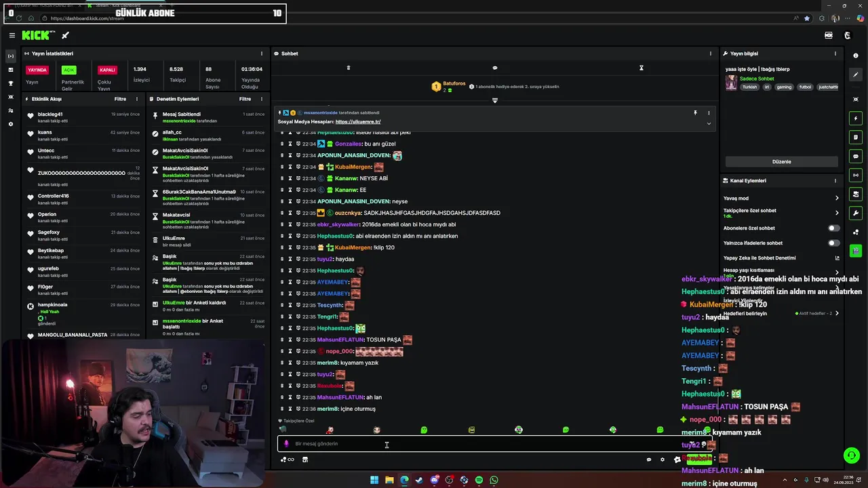
Task: Unpin the pinned chat message
Action: tap(695, 113)
